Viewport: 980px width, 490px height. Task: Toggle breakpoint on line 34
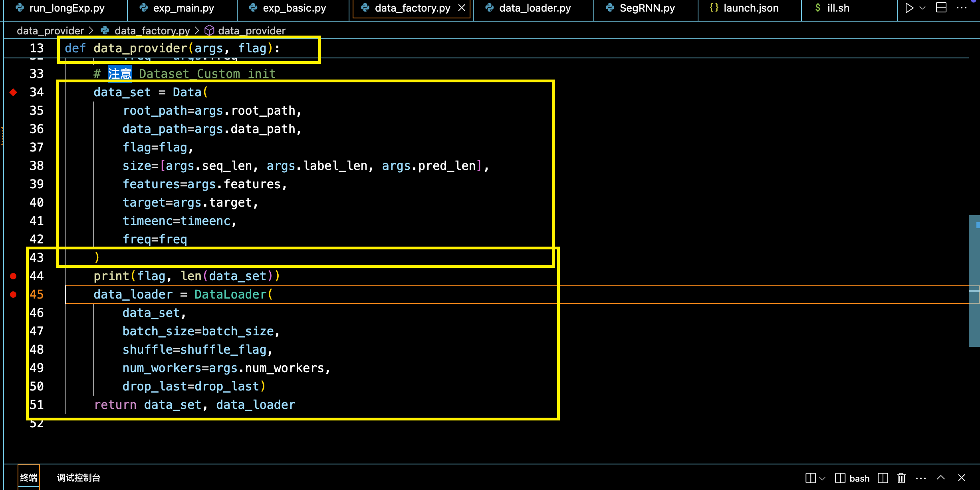13,92
